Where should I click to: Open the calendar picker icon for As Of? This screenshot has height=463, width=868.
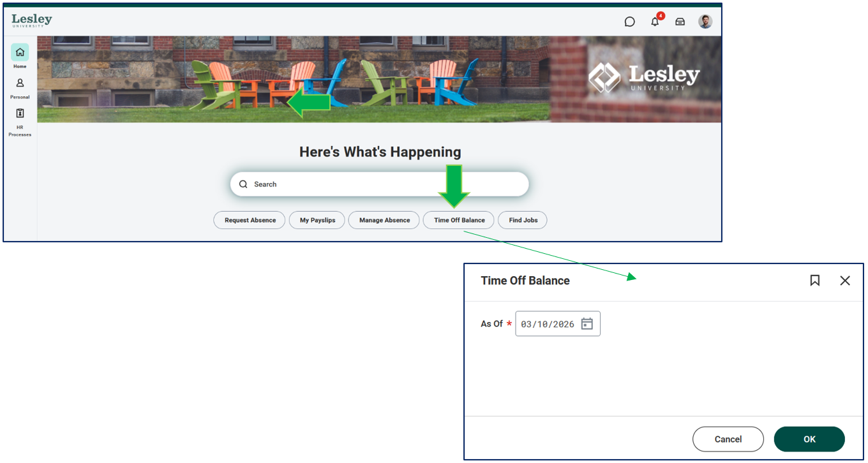tap(587, 324)
